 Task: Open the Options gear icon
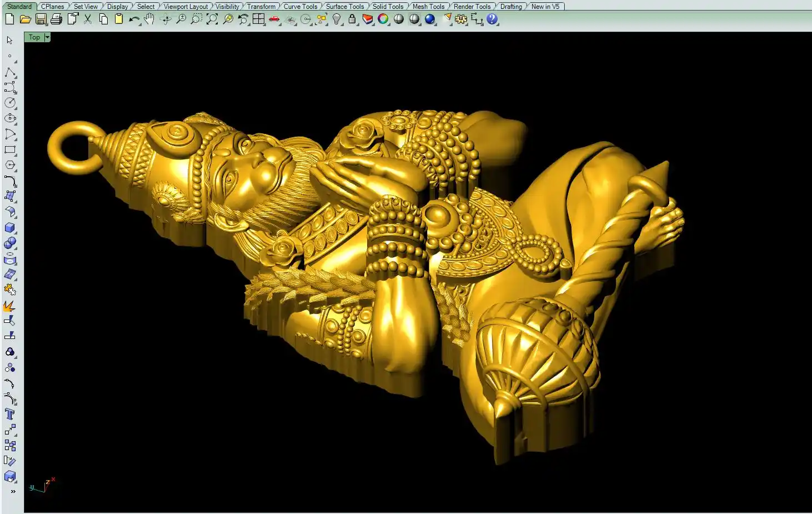point(461,19)
